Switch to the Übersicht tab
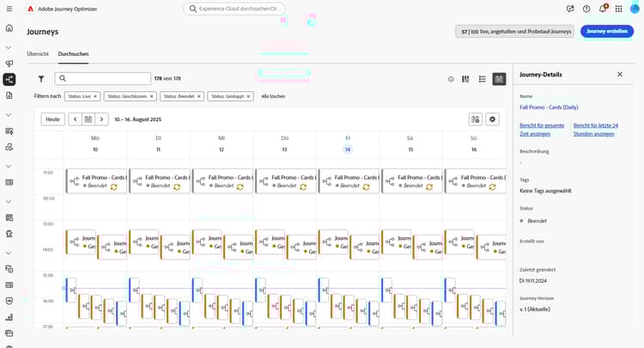Image resolution: width=644 pixels, height=348 pixels. pos(38,54)
